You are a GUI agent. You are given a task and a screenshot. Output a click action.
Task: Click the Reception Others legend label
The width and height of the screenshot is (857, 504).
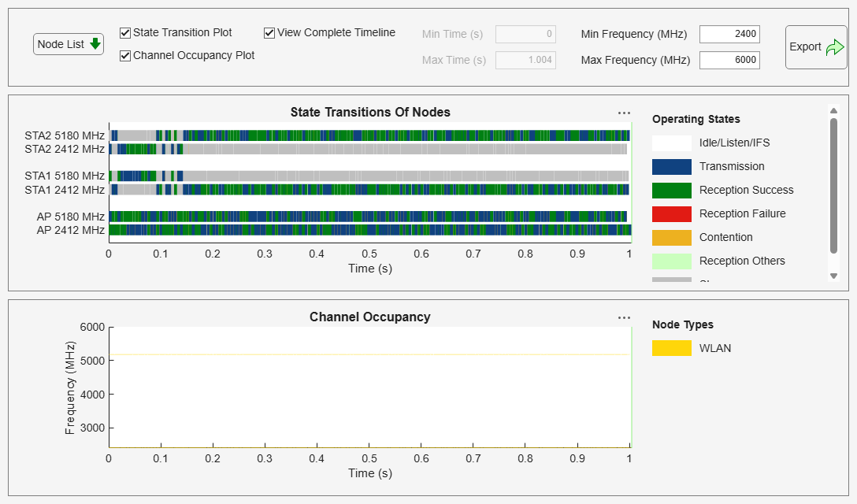[x=742, y=261]
